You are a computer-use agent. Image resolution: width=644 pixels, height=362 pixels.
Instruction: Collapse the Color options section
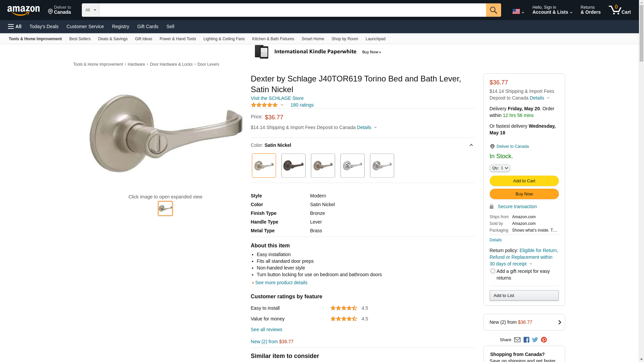[471, 145]
